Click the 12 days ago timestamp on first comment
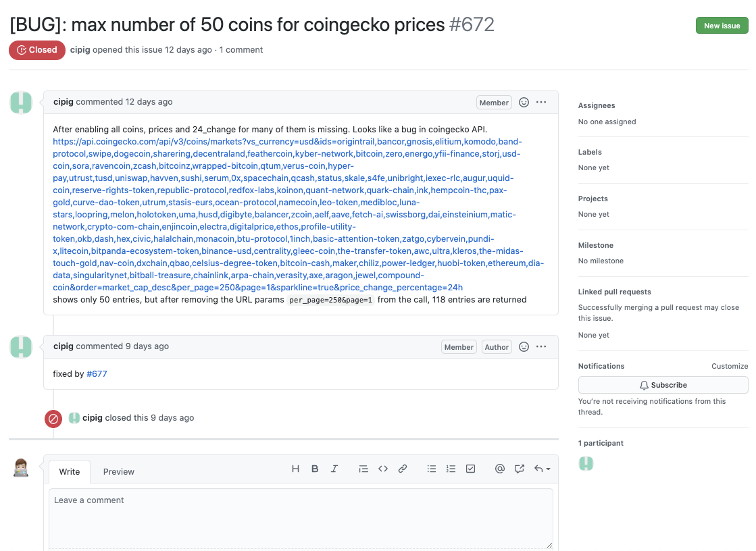Viewport: 756px width, 551px height. pyautogui.click(x=149, y=102)
